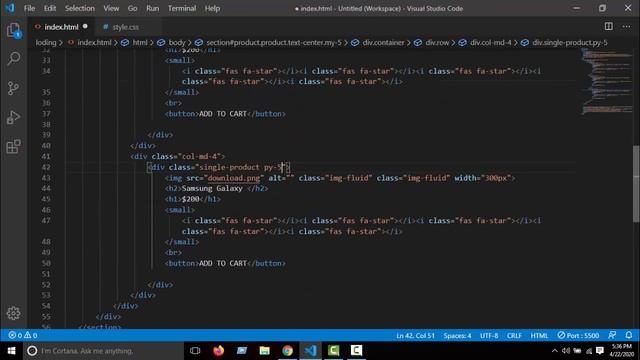640x360 pixels.
Task: Open volume control in system tray
Action: click(x=565, y=351)
